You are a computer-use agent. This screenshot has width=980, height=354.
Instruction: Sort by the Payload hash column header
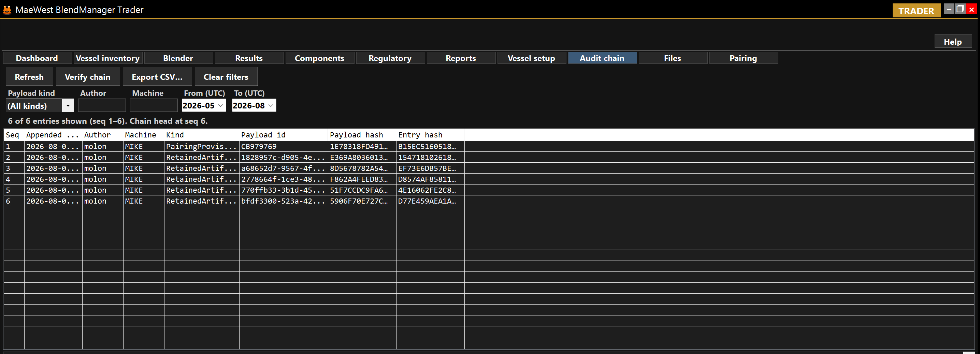pyautogui.click(x=362, y=135)
